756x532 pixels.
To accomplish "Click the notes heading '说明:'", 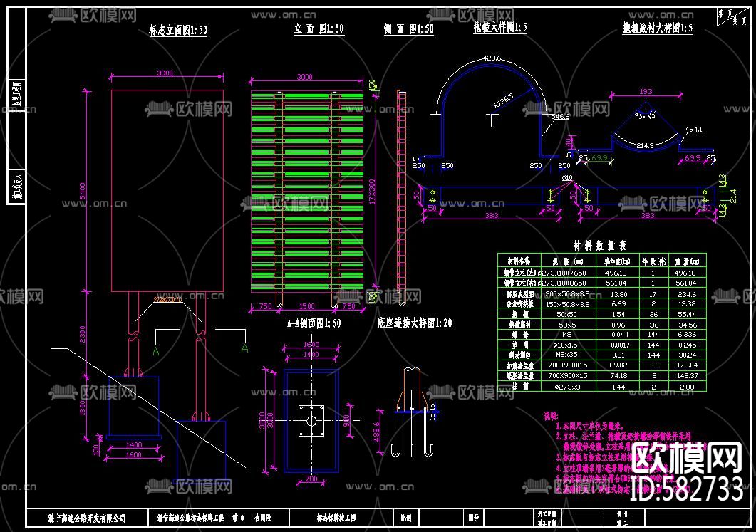I will [551, 416].
